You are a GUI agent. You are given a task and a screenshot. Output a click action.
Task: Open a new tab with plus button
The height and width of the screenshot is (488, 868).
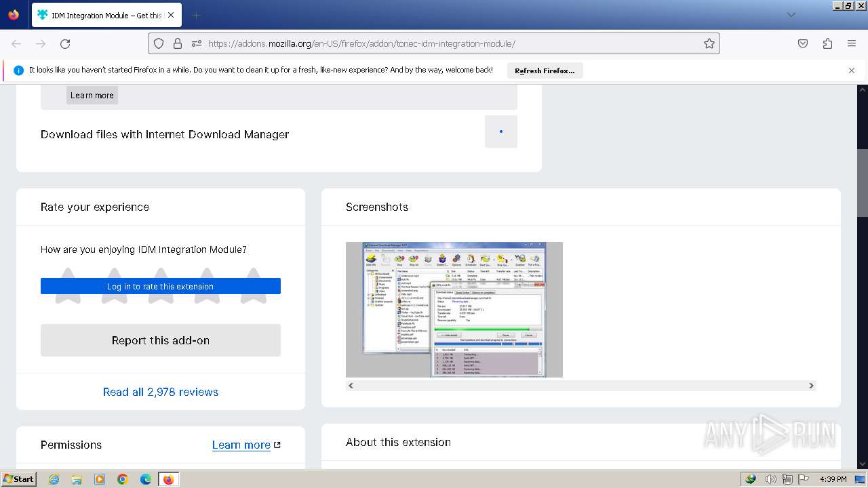click(x=196, y=15)
